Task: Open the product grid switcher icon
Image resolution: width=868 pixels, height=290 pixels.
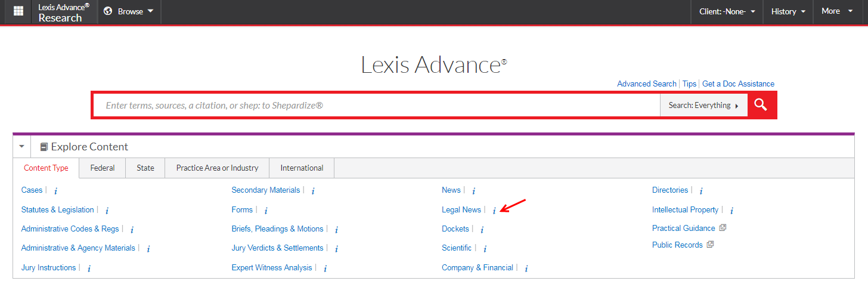Action: 18,11
